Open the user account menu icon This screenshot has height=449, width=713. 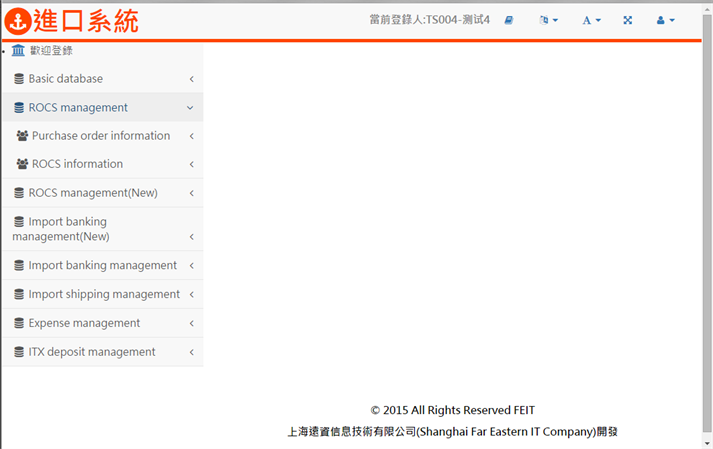coord(665,20)
